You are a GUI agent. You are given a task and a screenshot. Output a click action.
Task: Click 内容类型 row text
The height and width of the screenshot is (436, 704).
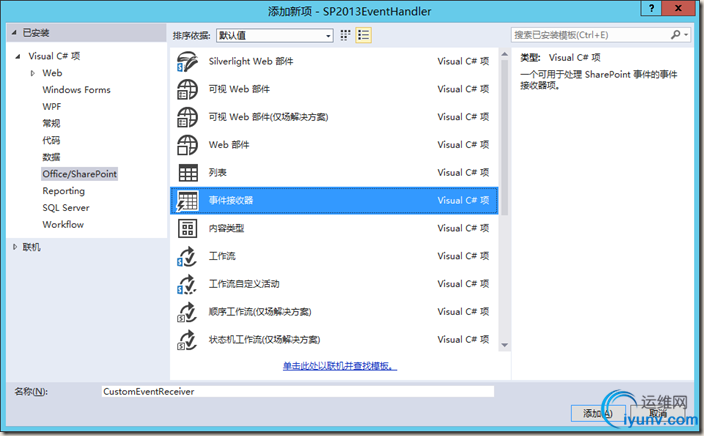pos(226,229)
